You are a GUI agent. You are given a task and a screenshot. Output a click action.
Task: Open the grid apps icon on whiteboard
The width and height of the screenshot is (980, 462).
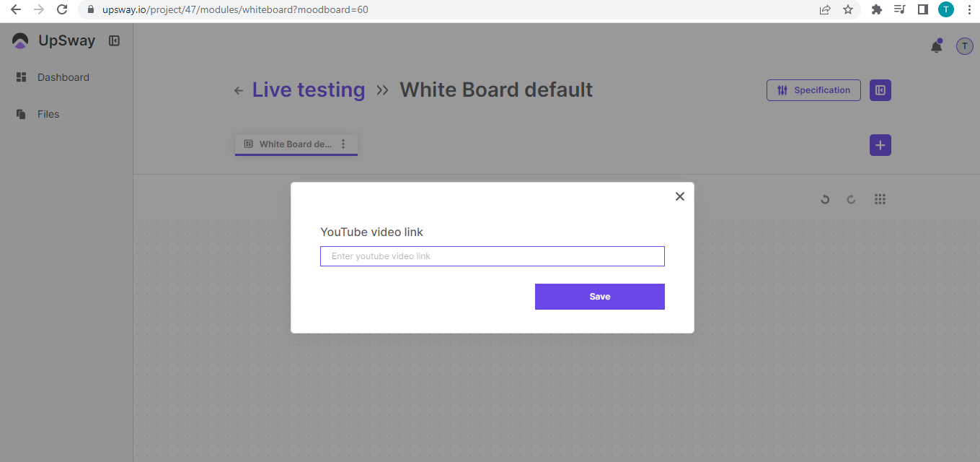point(880,199)
